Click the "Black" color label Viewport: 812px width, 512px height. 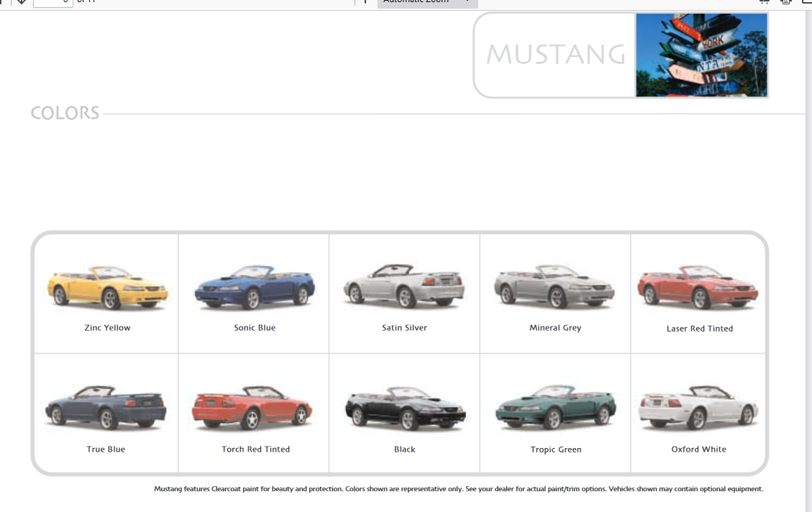[x=404, y=449]
